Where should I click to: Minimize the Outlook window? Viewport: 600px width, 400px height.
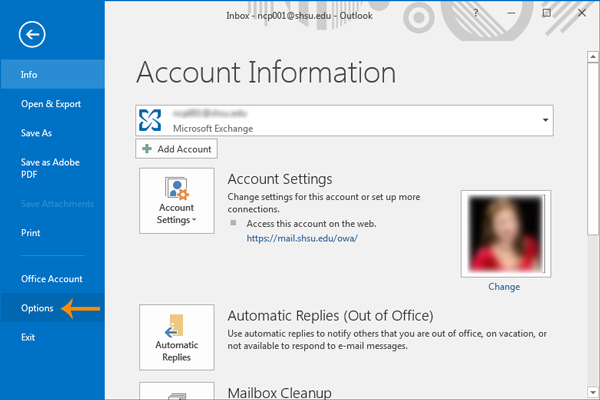click(x=511, y=13)
